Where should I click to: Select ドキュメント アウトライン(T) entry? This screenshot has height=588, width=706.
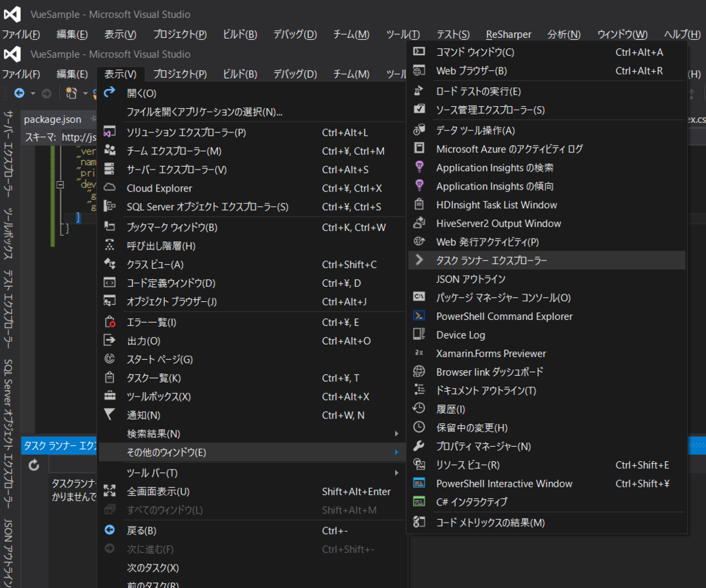547,390
